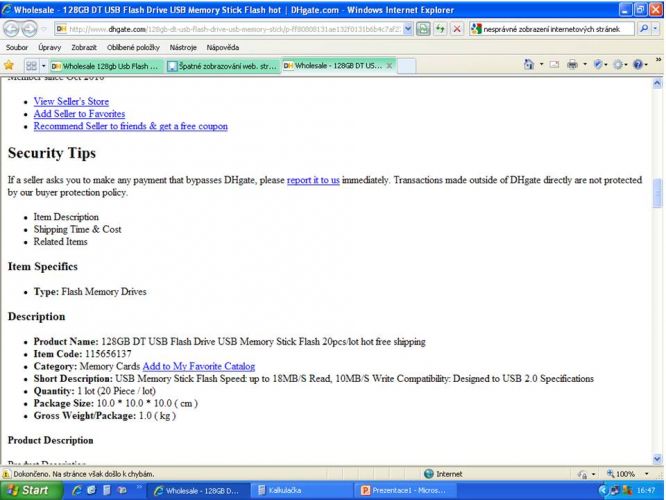Expand the address bar history dropdown
Viewport: 666px width, 500px height.
[x=407, y=29]
